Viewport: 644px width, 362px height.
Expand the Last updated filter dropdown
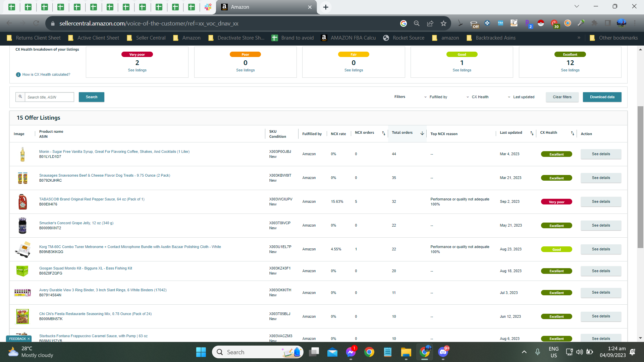pyautogui.click(x=521, y=97)
